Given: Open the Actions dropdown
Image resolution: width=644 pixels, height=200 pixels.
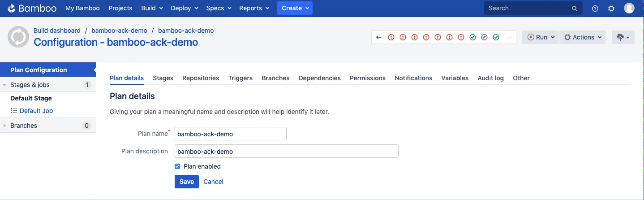Looking at the screenshot, I should 582,37.
